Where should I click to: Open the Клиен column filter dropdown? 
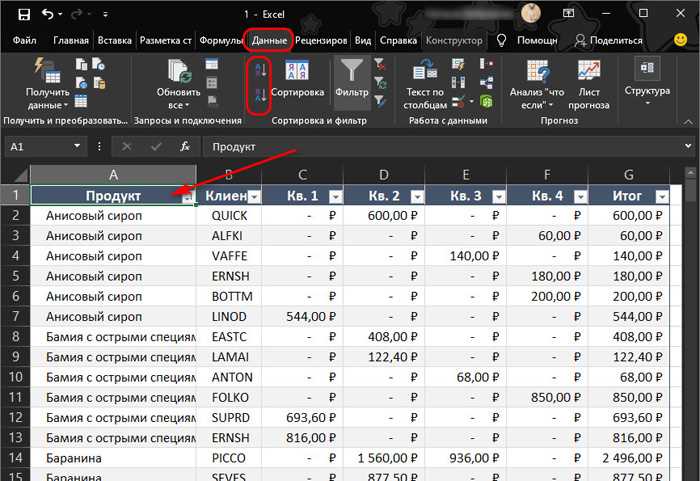(254, 197)
